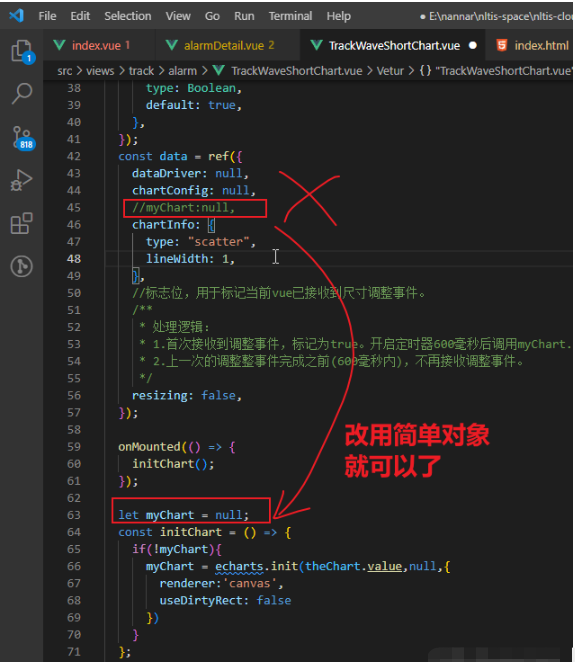Click 'dataDriver: null,' on line 43
Viewport: 575px width, 662px height.
[x=190, y=174]
